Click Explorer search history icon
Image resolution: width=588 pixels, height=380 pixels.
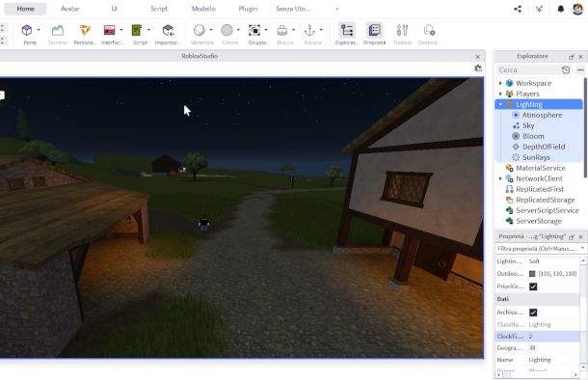[x=566, y=69]
